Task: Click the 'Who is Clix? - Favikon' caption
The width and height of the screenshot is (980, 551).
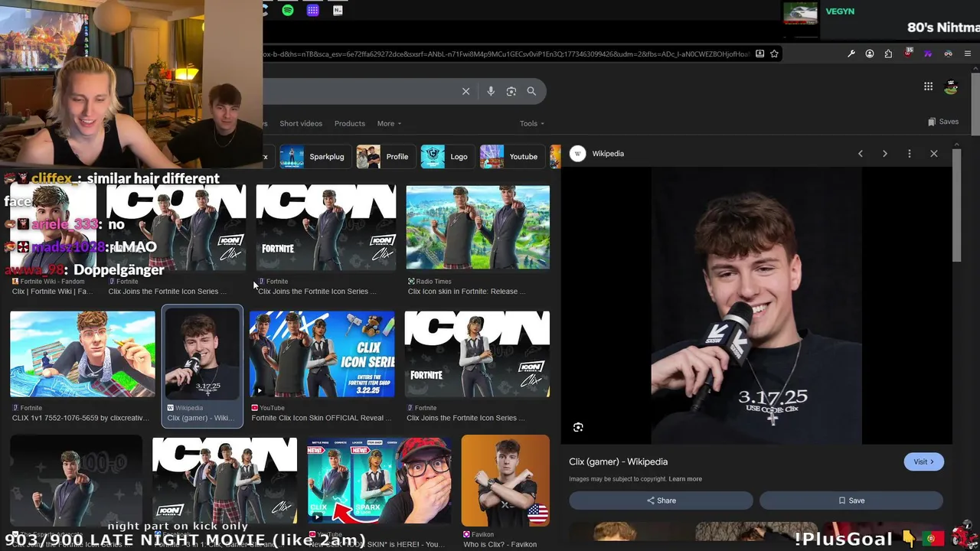Action: point(500,544)
